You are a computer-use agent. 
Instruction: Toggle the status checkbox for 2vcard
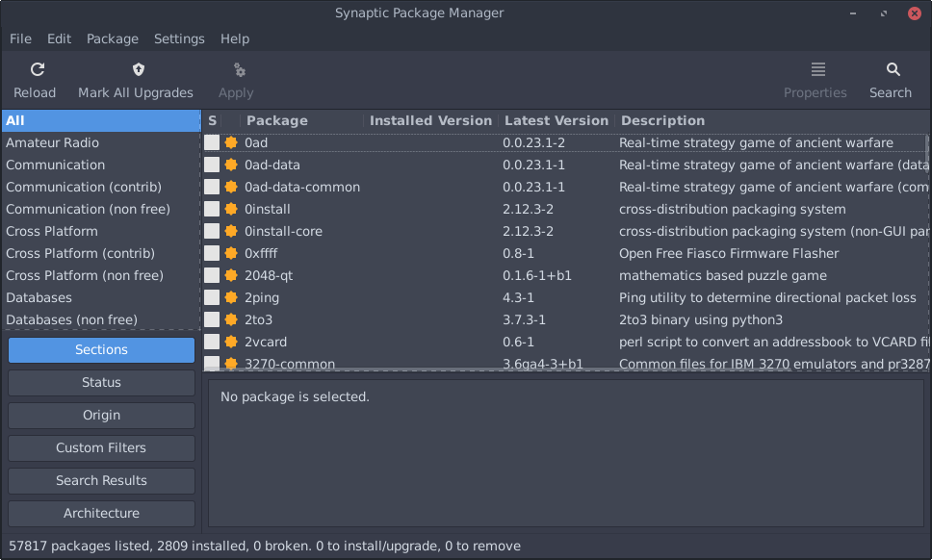[x=212, y=342]
